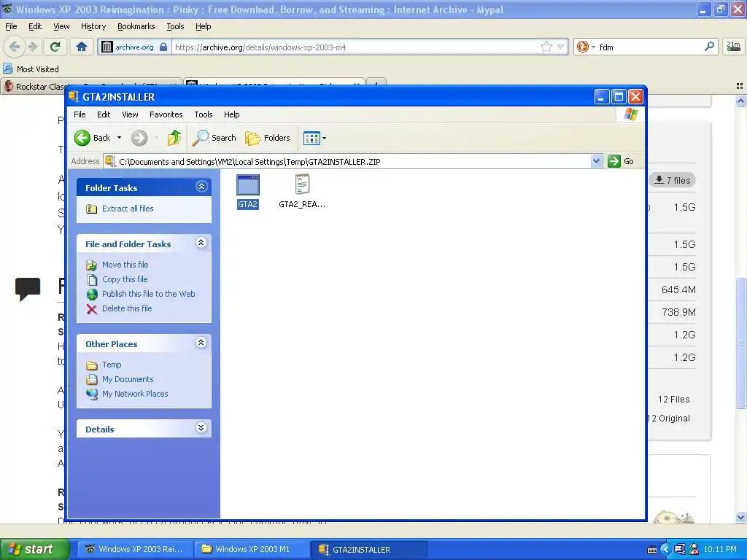747x560 pixels.
Task: Click the browser Forward arrow button
Action: [33, 47]
